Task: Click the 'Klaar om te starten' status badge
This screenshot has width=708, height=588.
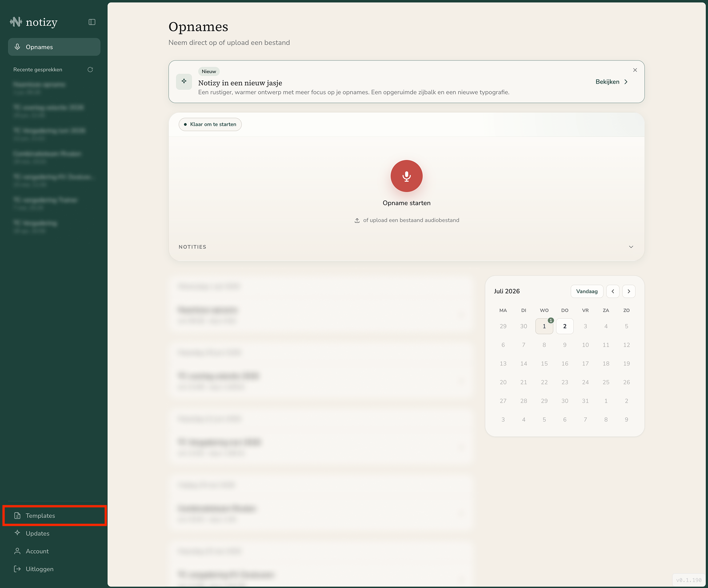Action: [x=210, y=124]
